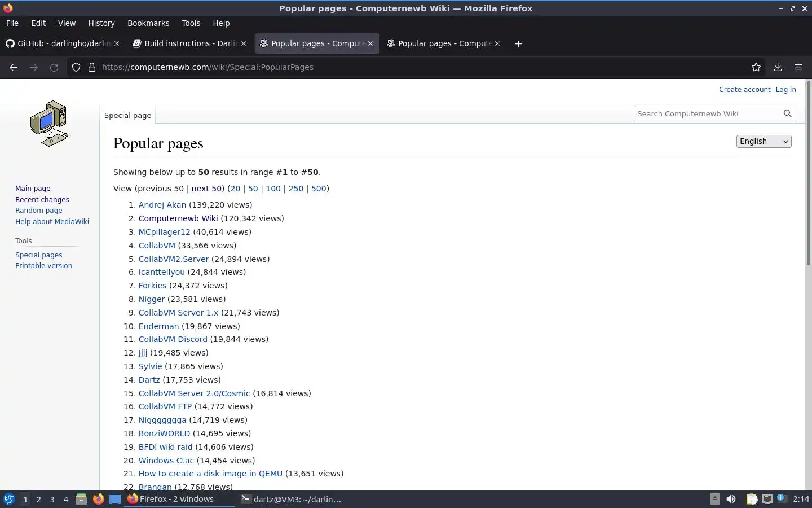This screenshot has height=508, width=812.
Task: Launch the file manager from the taskbar
Action: click(x=81, y=499)
